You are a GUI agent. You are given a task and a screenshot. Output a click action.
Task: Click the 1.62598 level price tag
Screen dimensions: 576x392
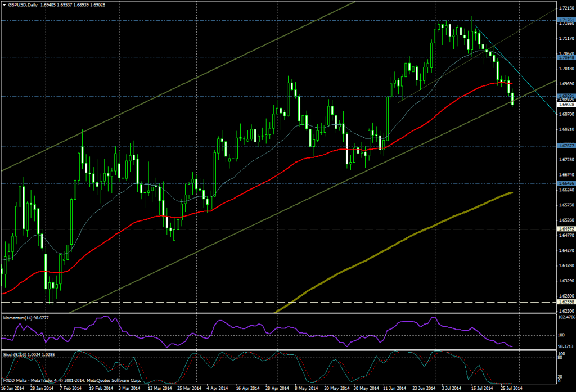(x=565, y=302)
